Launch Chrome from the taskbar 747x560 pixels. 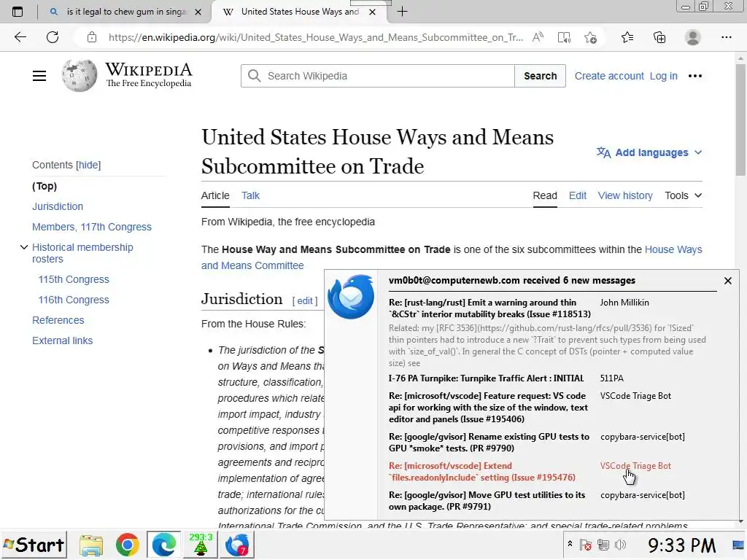[x=127, y=545]
